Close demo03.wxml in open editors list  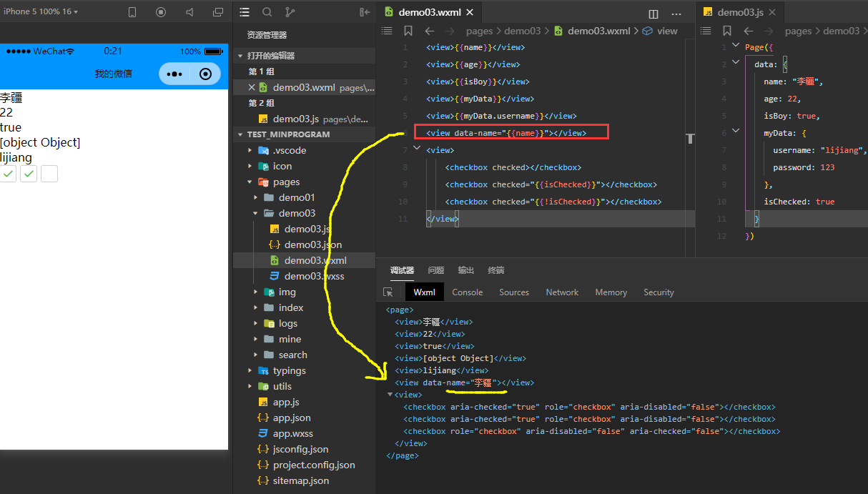tap(252, 87)
